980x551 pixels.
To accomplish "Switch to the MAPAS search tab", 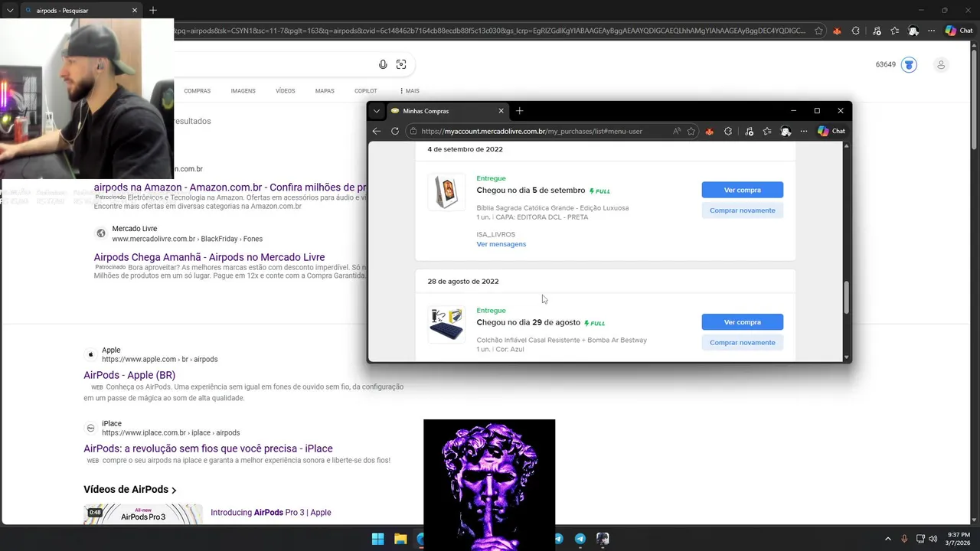I will [325, 91].
